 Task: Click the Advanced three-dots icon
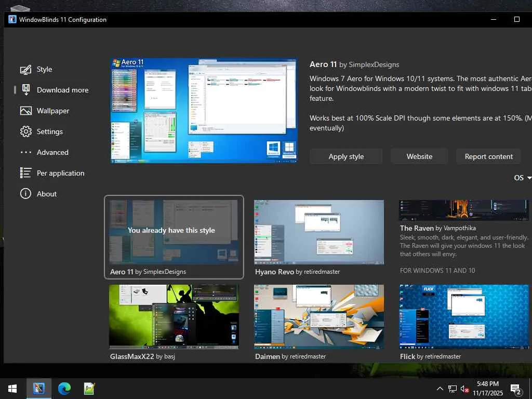pyautogui.click(x=26, y=152)
